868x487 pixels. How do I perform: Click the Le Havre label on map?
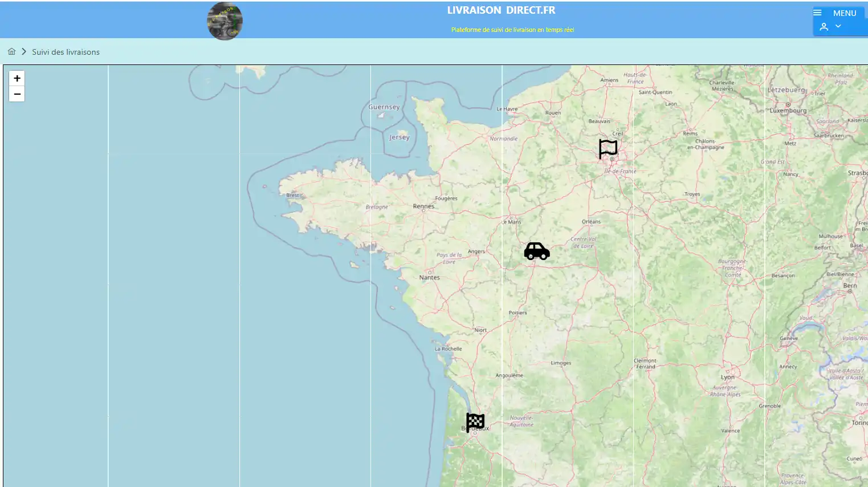click(x=507, y=109)
